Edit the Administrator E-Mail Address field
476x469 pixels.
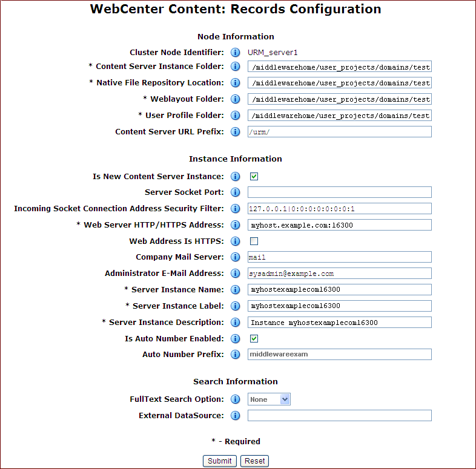339,274
